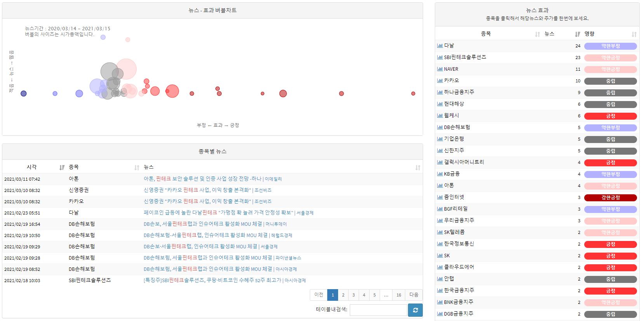Go to page 5 of the news table
Screen dimensions: 644x321
[375, 295]
